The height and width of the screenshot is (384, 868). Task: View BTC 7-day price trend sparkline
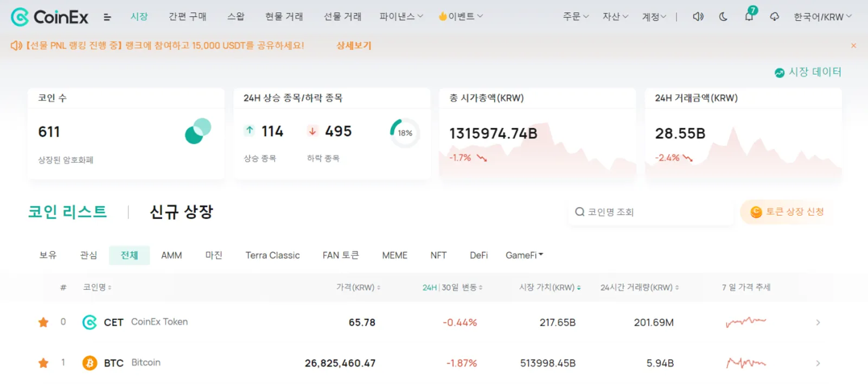tap(746, 363)
